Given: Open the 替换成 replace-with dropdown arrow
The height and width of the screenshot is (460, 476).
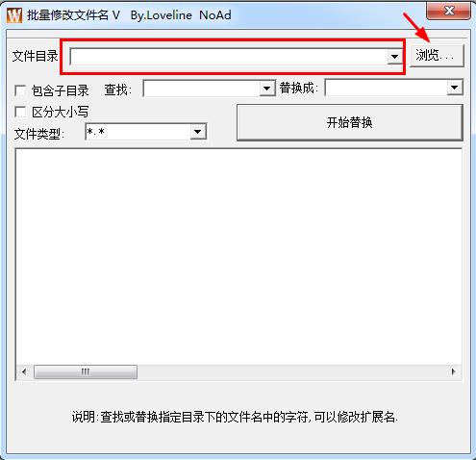Looking at the screenshot, I should pos(455,88).
